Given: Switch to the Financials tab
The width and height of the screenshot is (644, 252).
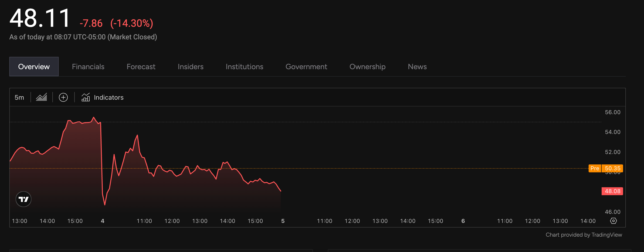Looking at the screenshot, I should pos(88,67).
